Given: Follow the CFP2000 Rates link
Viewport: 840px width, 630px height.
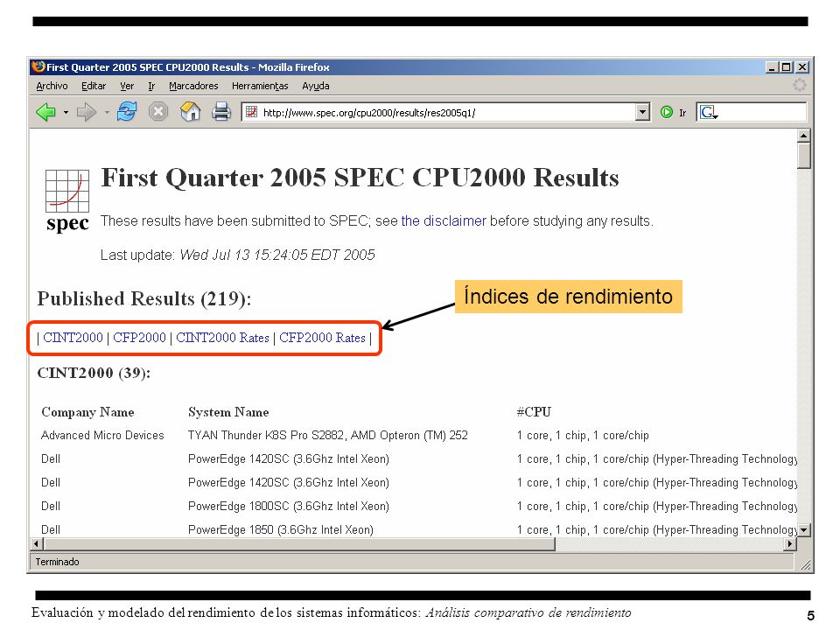Looking at the screenshot, I should (322, 338).
